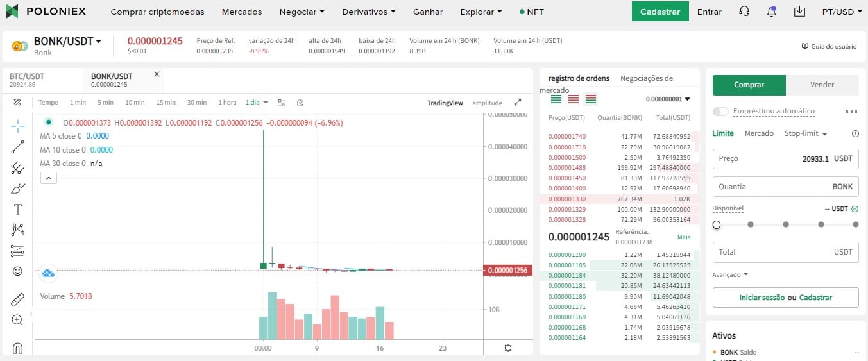Click the Preço input field
The height and width of the screenshot is (361, 868).
tap(785, 158)
